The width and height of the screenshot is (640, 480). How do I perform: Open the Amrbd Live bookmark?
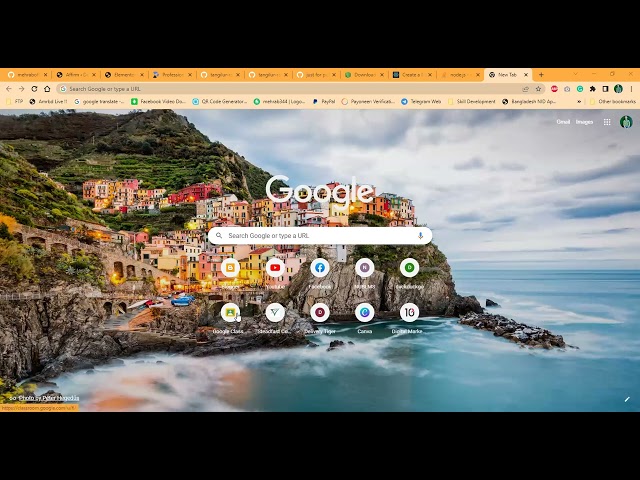(48, 102)
